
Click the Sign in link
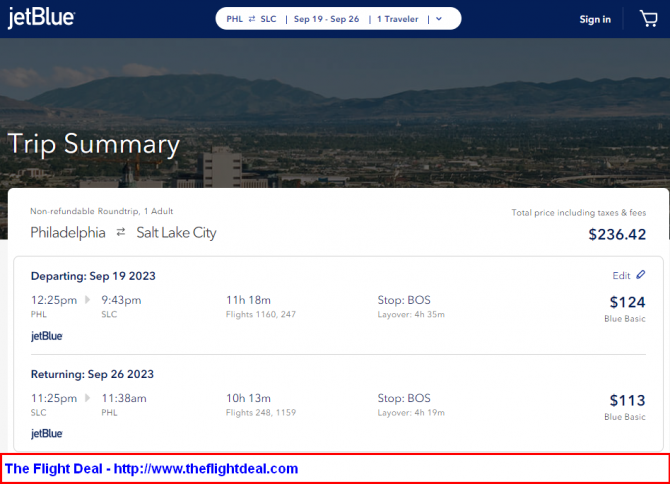[595, 19]
